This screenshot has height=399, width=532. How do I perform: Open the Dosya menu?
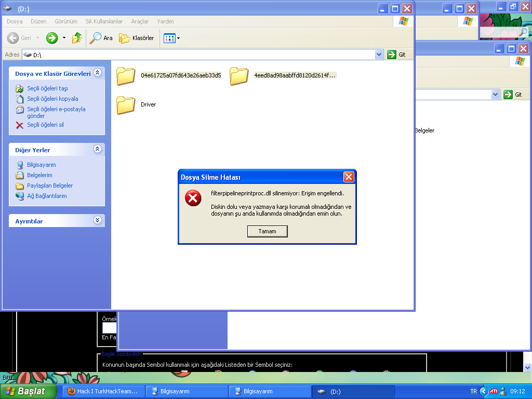click(x=15, y=21)
